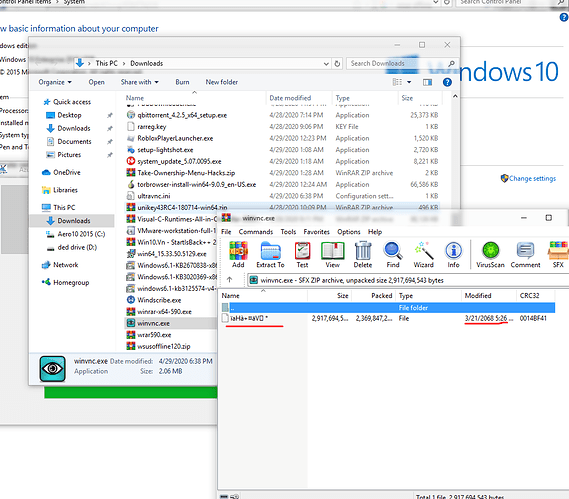
Task: Run Test on the archive
Action: (302, 255)
